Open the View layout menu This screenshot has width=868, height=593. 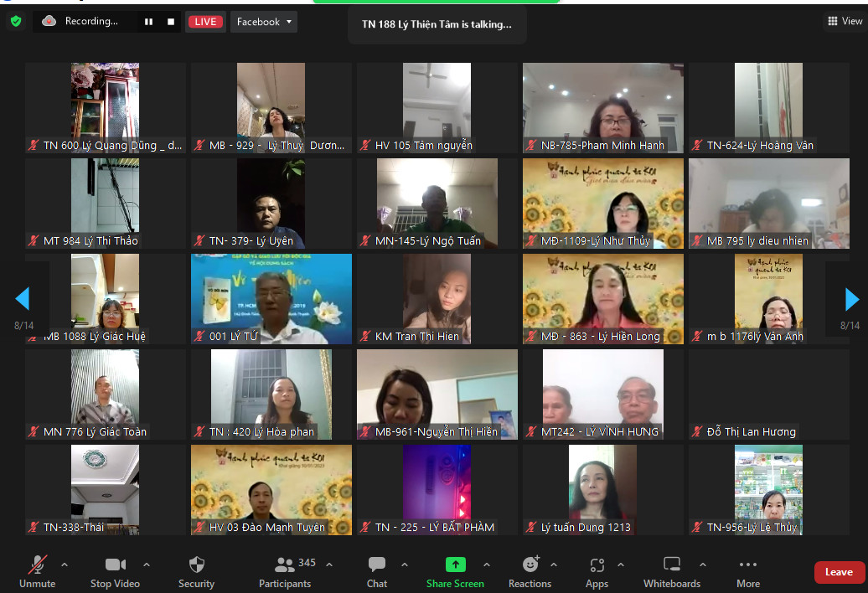click(845, 22)
